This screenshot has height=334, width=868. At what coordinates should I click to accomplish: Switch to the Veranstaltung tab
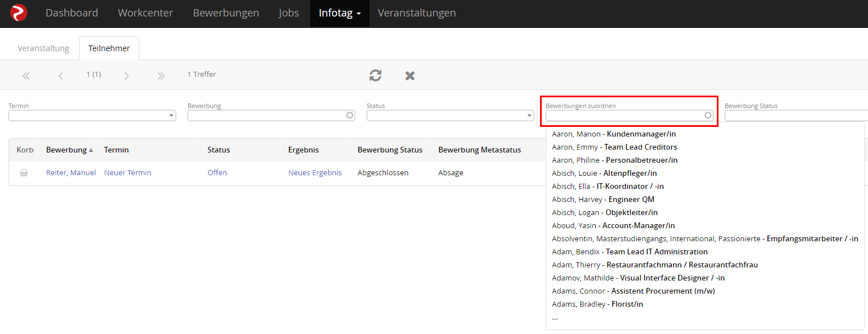pos(43,48)
